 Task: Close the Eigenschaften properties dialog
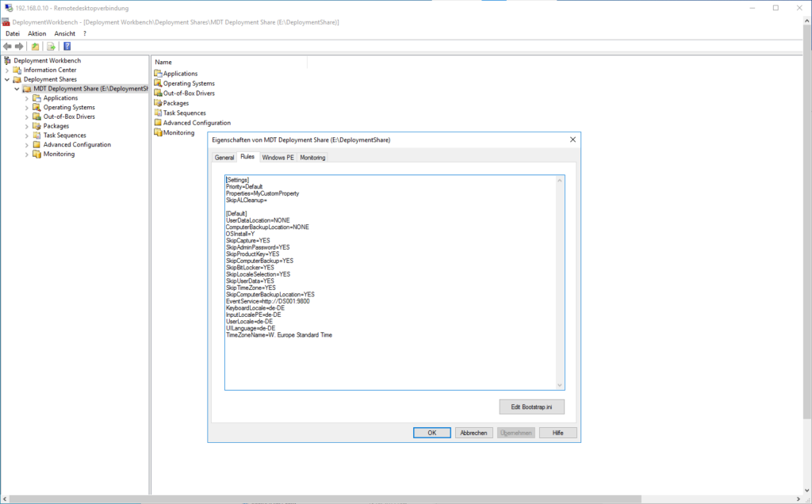573,139
